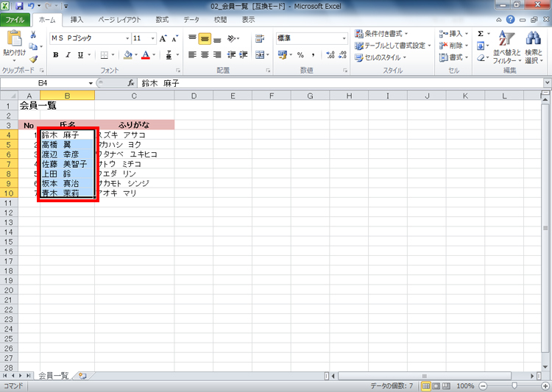This screenshot has width=552, height=392.
Task: Switch to ページ レイアウト tab
Action: pyautogui.click(x=120, y=20)
